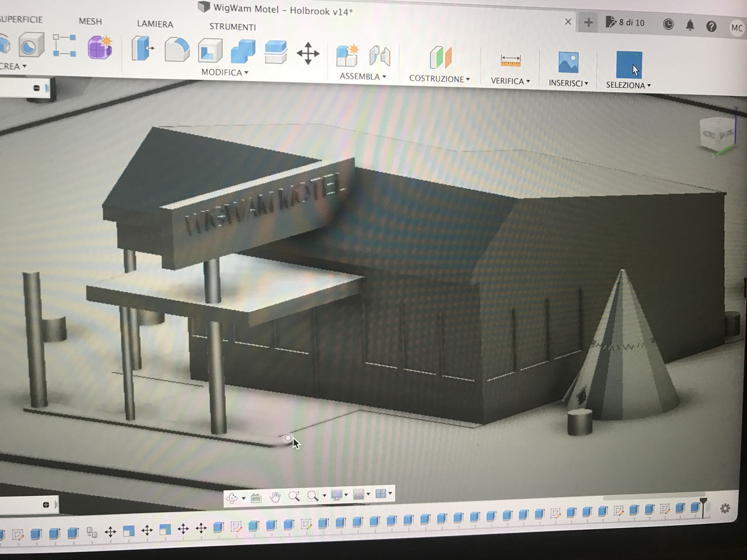
Task: Select the Press Pull tool
Action: tap(142, 48)
